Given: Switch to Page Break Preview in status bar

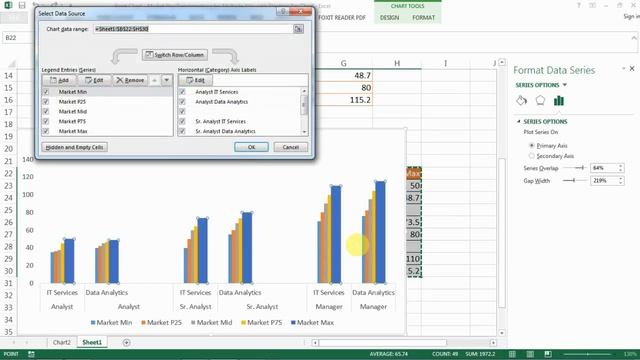Looking at the screenshot, I should 548,354.
